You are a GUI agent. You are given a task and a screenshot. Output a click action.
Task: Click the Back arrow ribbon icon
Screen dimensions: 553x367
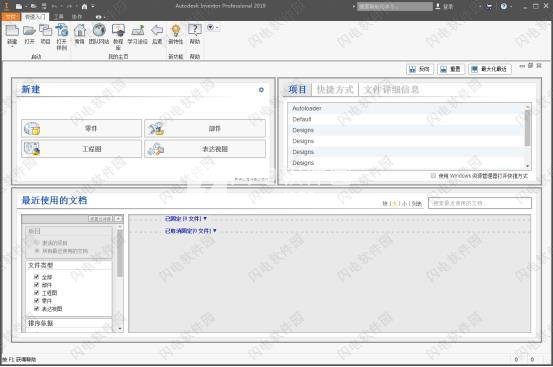click(x=157, y=30)
